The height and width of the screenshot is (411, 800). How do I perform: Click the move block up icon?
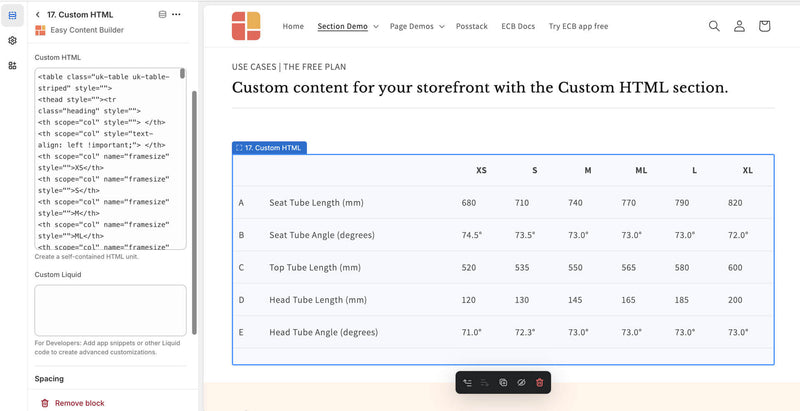point(467,382)
